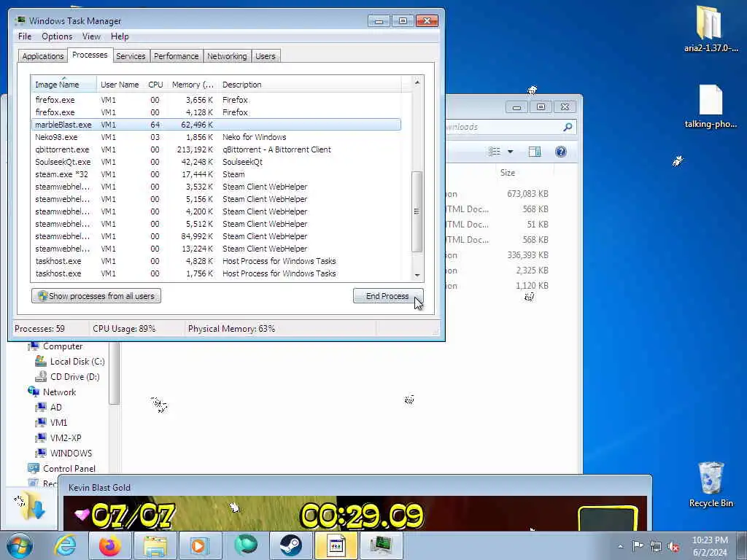The height and width of the screenshot is (560, 747).
Task: Switch to the Users tab
Action: (266, 56)
